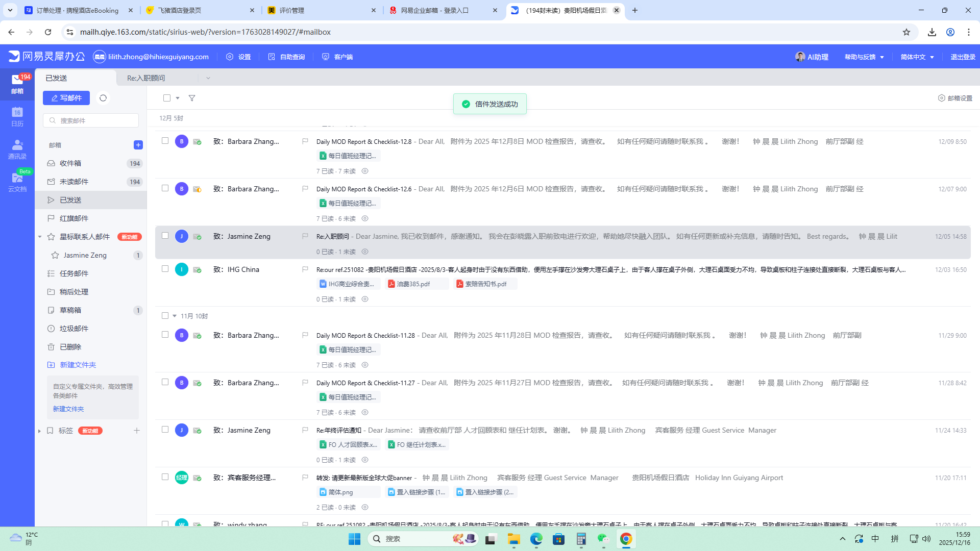Open the Calendar (日历) sidebar icon
The height and width of the screenshot is (551, 980).
tap(17, 116)
